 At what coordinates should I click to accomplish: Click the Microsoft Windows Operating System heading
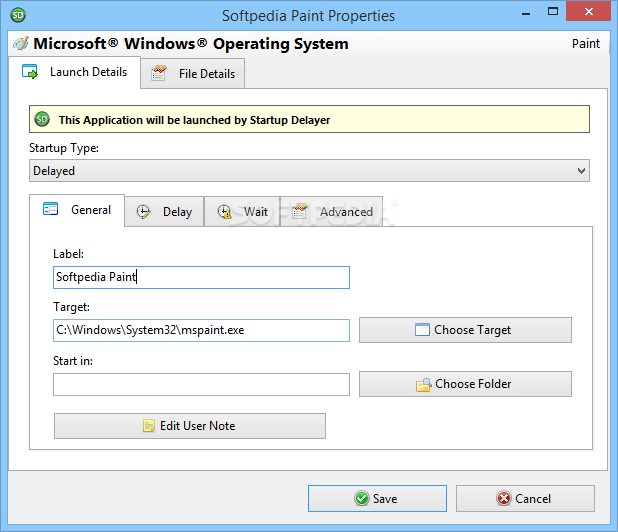[x=191, y=44]
